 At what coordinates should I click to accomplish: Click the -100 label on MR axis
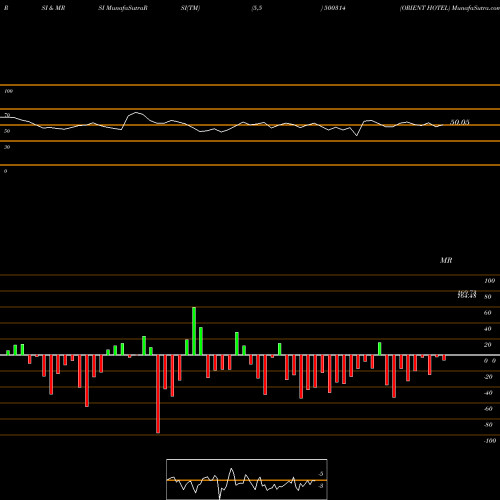[490, 441]
